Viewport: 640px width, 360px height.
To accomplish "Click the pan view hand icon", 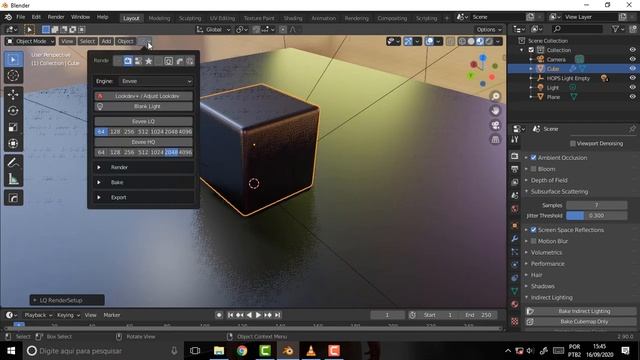I will coord(495,111).
